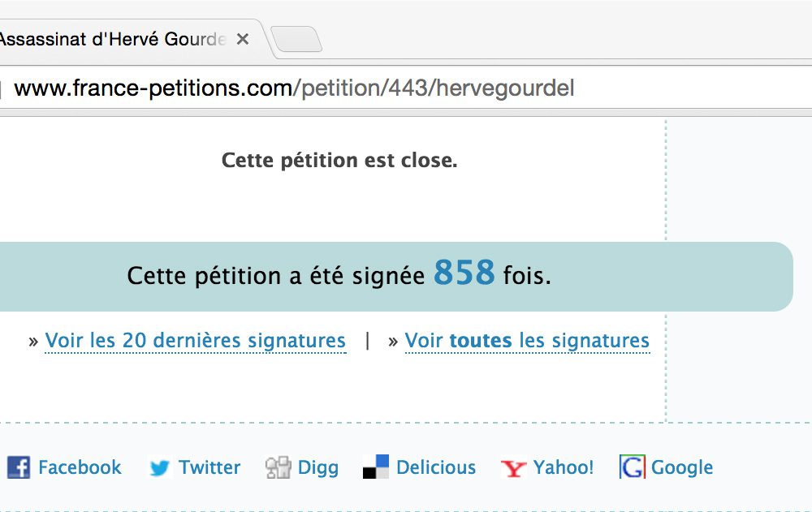The height and width of the screenshot is (512, 812).
Task: Click the 858 signature count
Action: coord(464,273)
